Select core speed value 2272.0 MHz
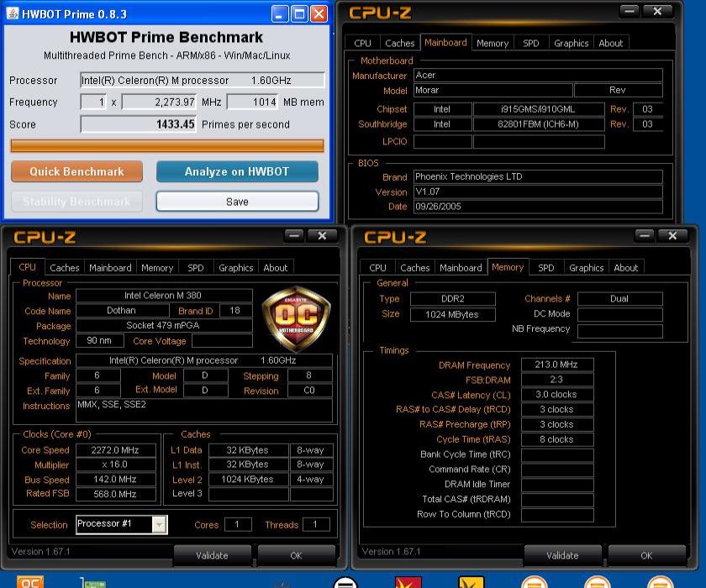706x588 pixels. (116, 450)
